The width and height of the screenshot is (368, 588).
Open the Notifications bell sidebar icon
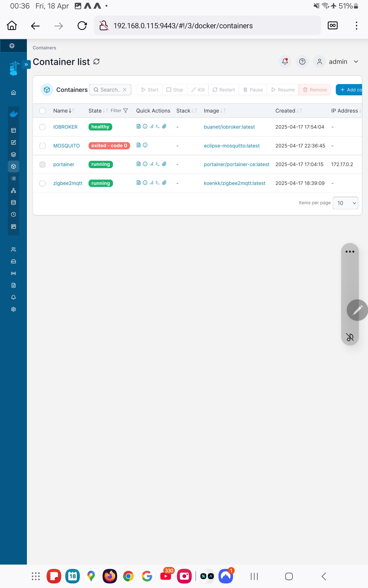coord(13,297)
